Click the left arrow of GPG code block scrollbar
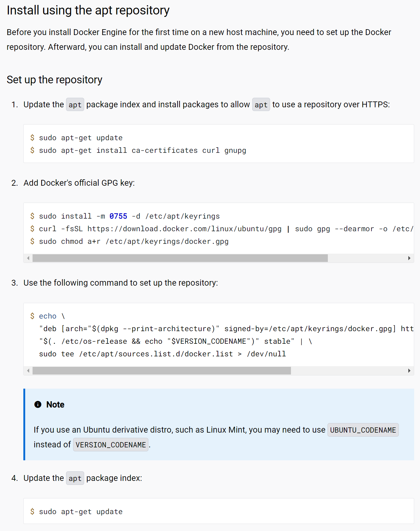Image resolution: width=420 pixels, height=531 pixels. point(28,258)
